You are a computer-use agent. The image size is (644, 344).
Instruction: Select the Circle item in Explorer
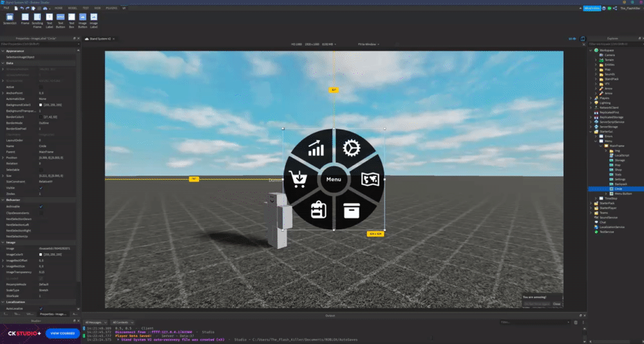tap(616, 189)
